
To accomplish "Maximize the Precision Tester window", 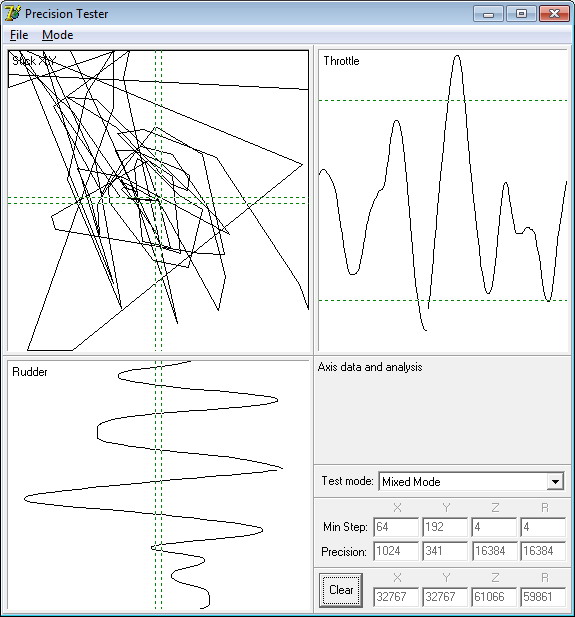I will point(521,14).
